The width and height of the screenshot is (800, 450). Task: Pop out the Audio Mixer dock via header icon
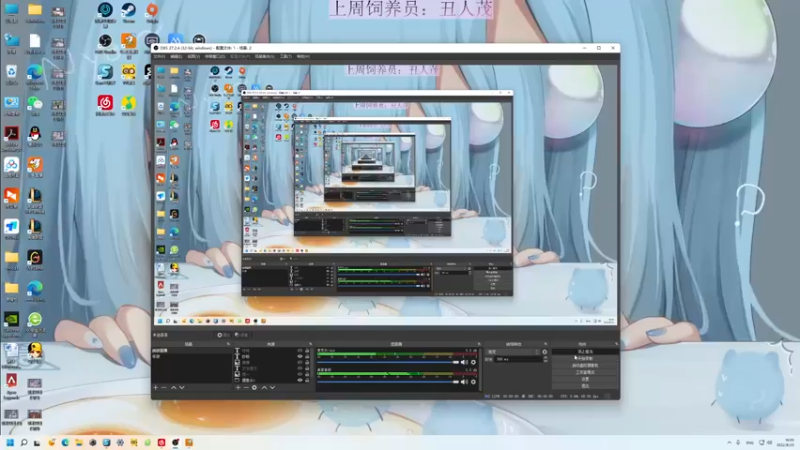pyautogui.click(x=479, y=344)
